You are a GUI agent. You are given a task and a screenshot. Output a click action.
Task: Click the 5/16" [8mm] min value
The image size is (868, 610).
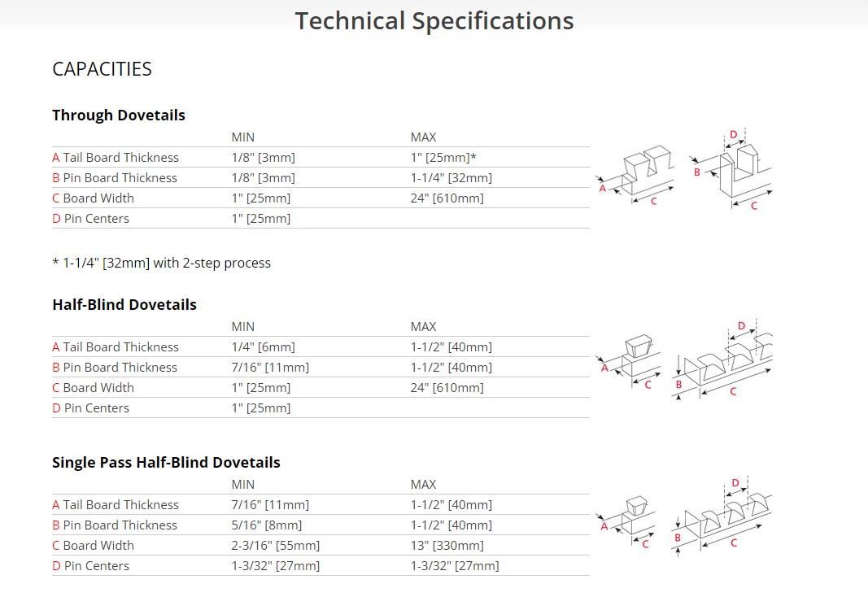[x=266, y=525]
